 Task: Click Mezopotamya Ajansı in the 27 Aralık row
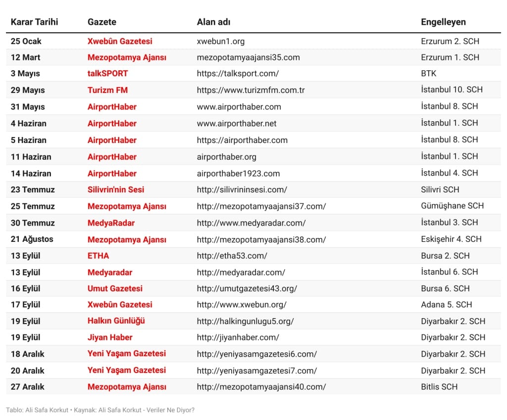point(127,387)
